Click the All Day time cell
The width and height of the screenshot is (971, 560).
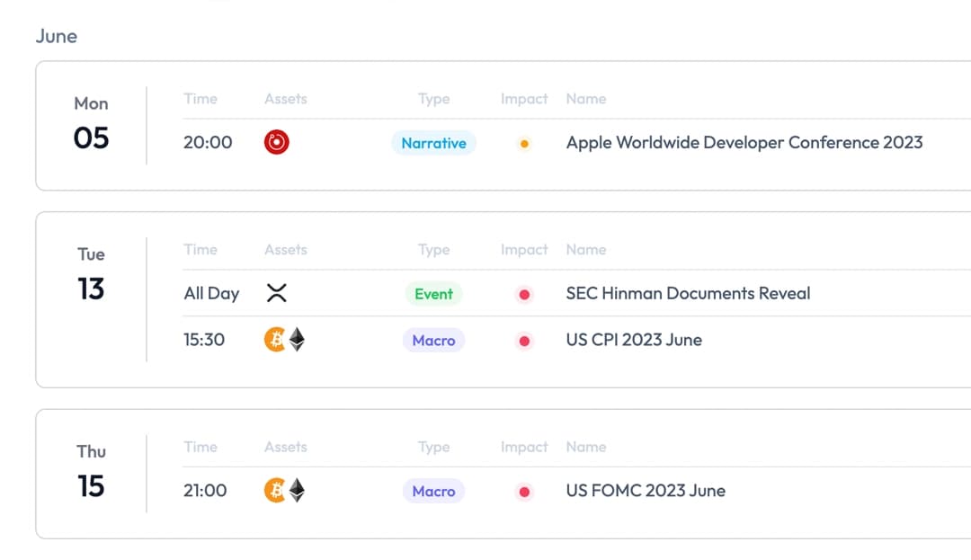tap(211, 293)
